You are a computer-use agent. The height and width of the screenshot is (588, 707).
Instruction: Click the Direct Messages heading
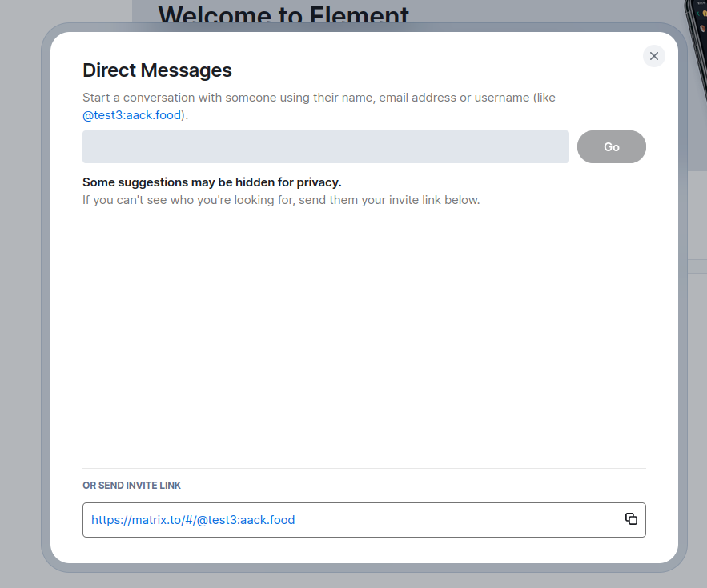coord(157,70)
